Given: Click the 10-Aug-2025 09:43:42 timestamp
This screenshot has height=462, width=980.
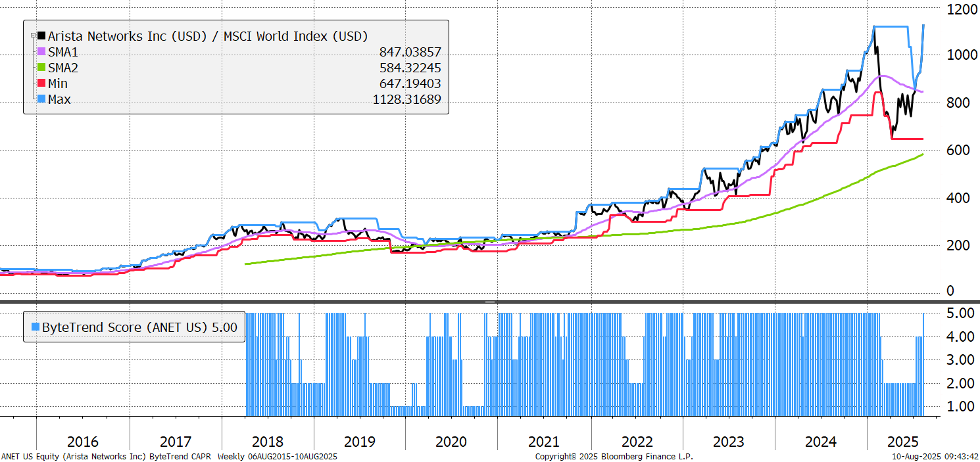Looking at the screenshot, I should (936, 457).
